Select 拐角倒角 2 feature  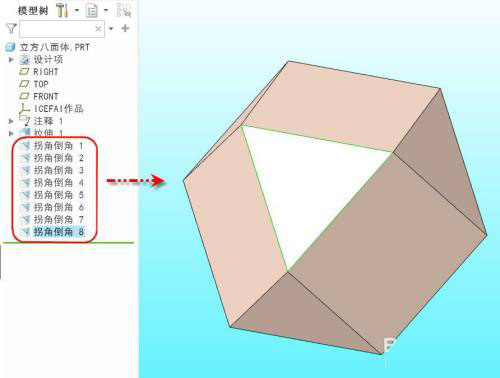tap(58, 158)
